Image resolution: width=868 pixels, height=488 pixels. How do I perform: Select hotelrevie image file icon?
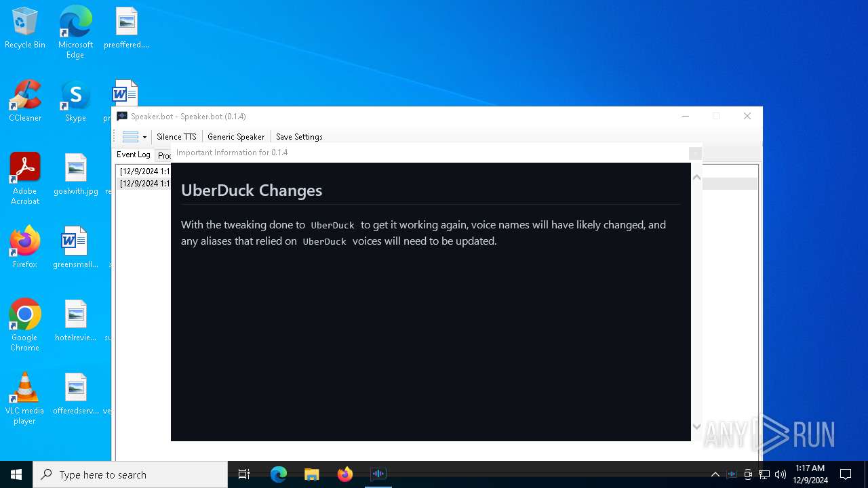point(75,321)
